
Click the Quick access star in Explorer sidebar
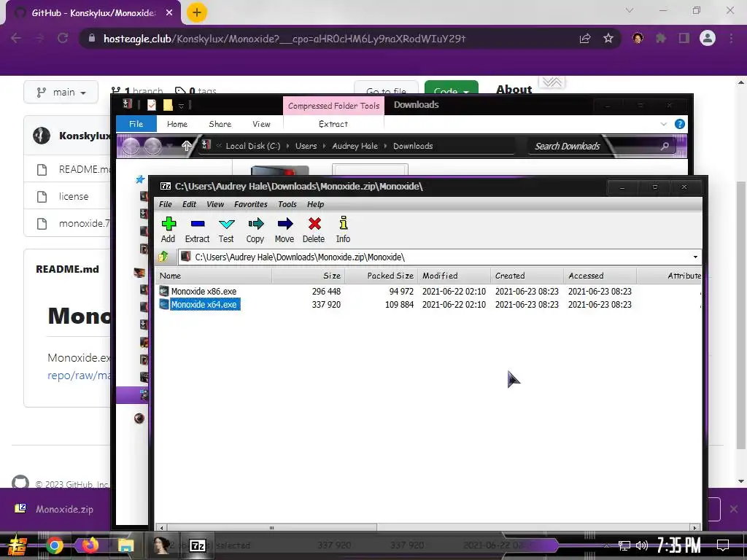(140, 179)
